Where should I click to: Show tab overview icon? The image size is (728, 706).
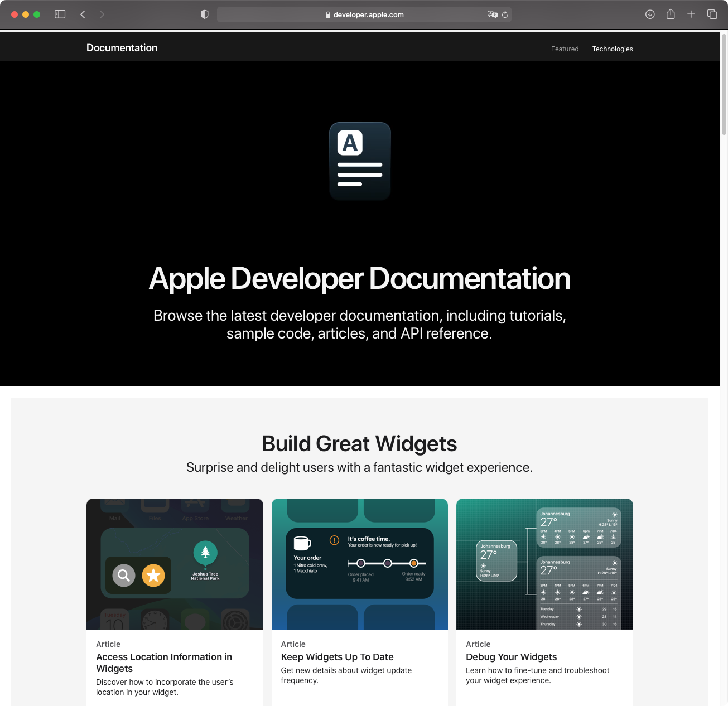pyautogui.click(x=712, y=14)
